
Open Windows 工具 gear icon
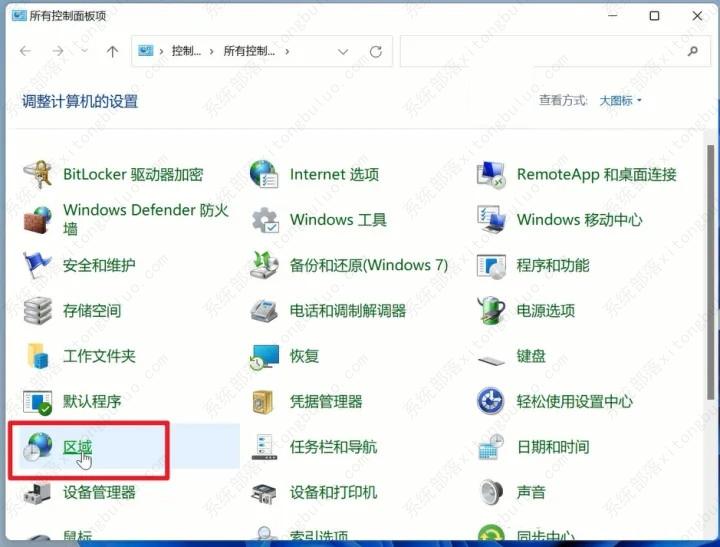pyautogui.click(x=265, y=220)
